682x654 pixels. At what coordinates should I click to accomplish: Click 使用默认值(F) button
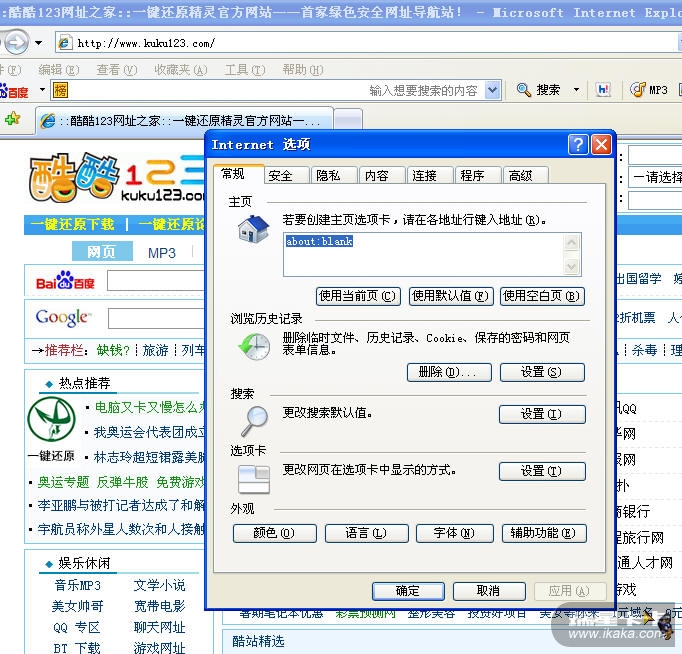[451, 297]
